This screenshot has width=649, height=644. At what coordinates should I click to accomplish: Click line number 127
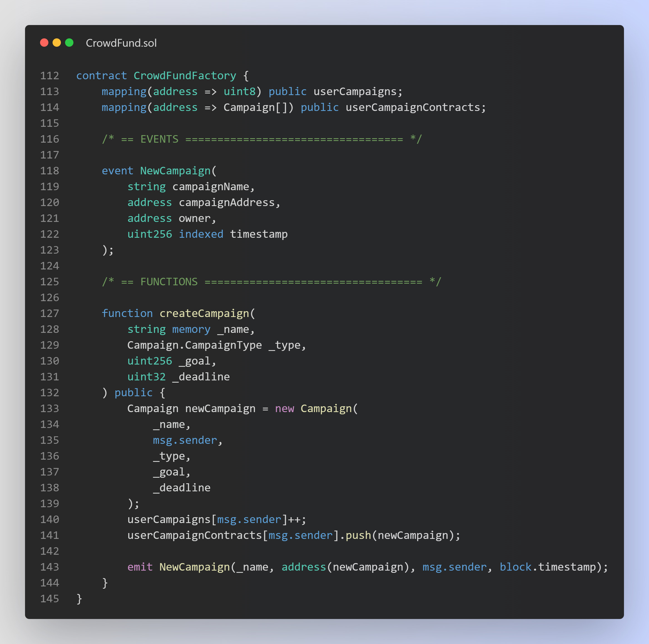(50, 313)
